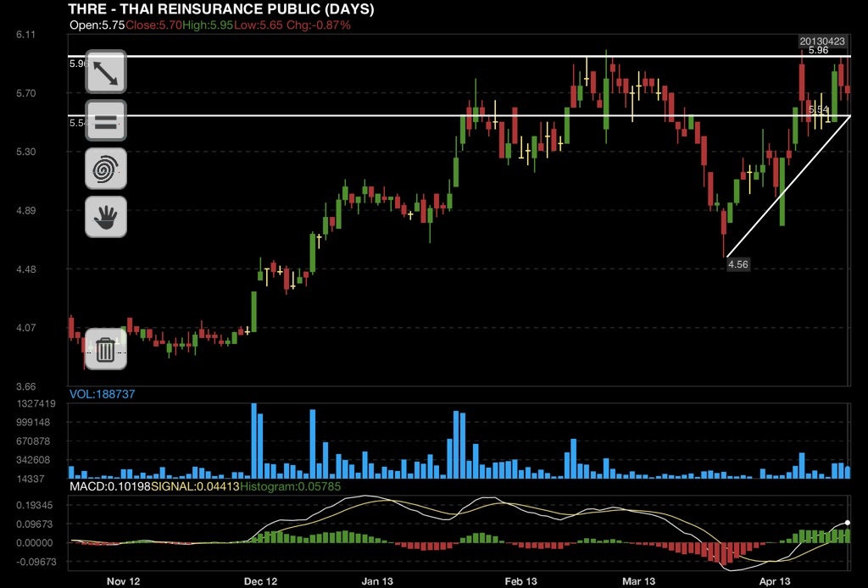Click the High:5.95 value
The image size is (868, 588).
click(x=208, y=25)
